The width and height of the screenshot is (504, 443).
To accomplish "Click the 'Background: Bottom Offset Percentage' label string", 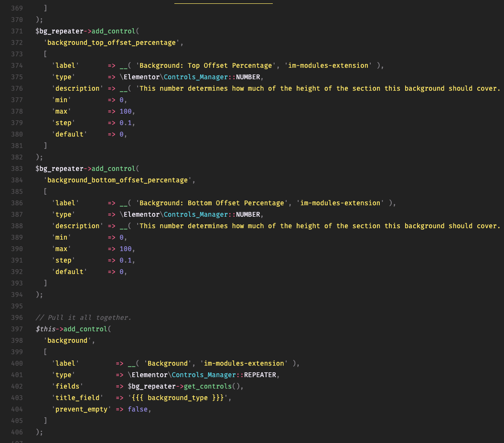I will pos(212,203).
